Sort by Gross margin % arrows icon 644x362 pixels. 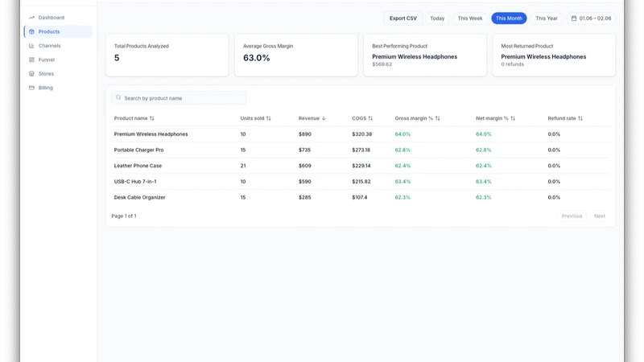tap(437, 118)
